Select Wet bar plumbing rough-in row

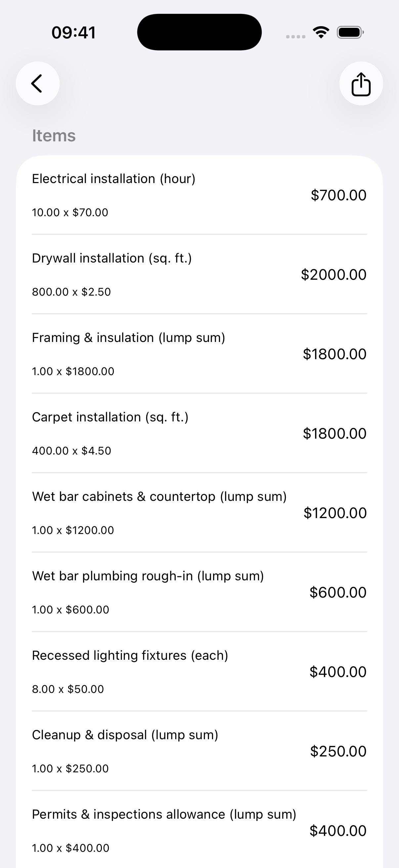(199, 592)
